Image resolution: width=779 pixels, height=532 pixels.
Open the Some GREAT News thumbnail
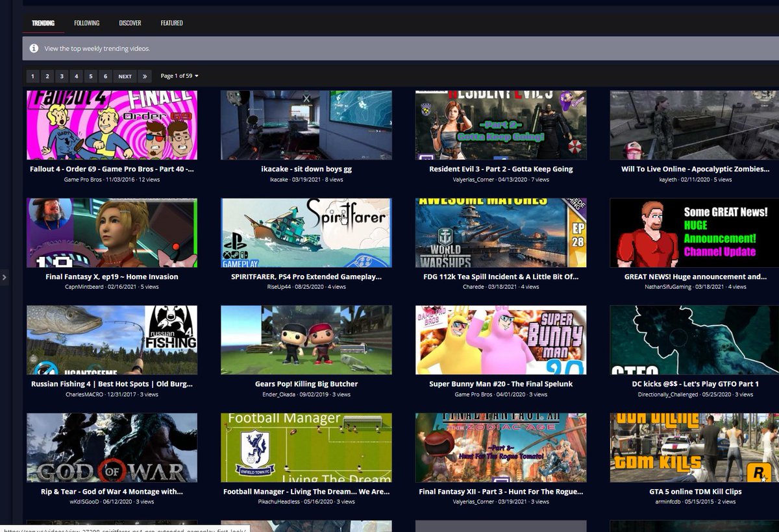coord(695,233)
